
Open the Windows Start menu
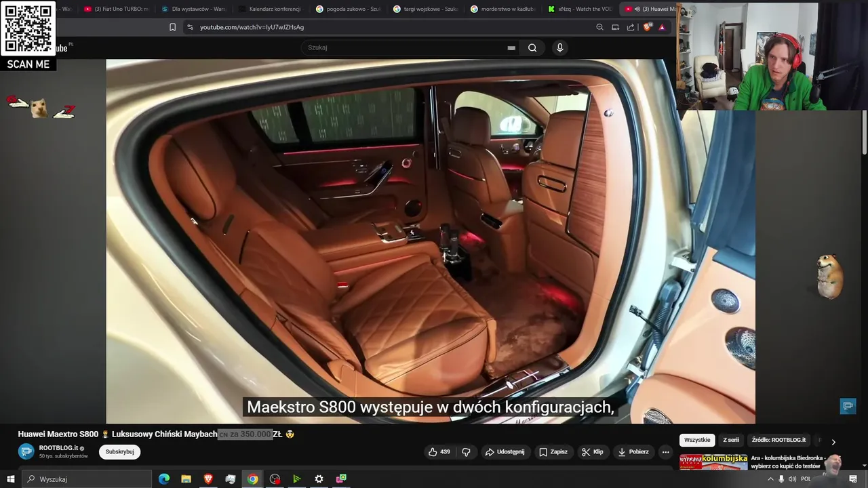coord(10,479)
